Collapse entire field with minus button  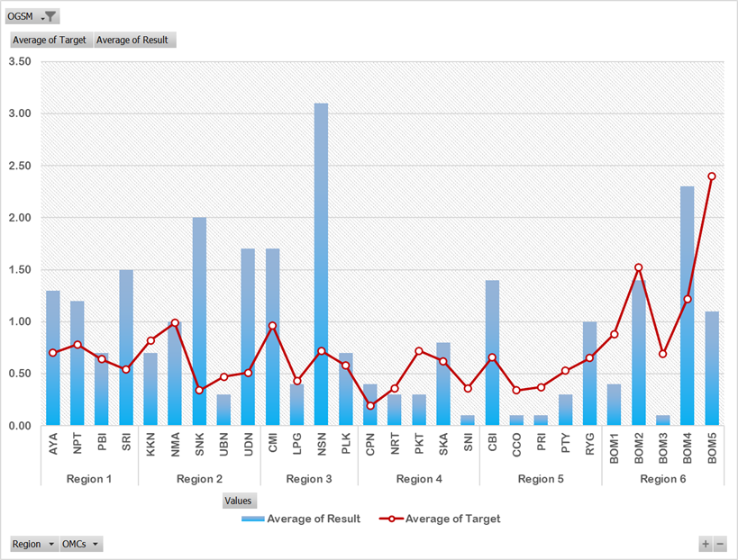720,544
